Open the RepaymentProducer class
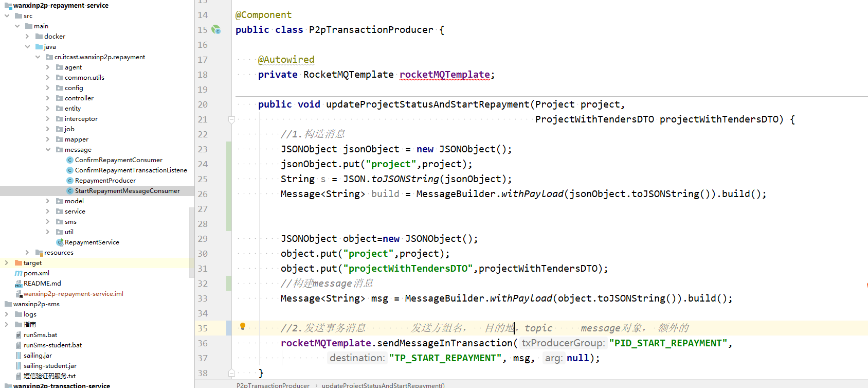Image resolution: width=868 pixels, height=388 pixels. coord(105,181)
